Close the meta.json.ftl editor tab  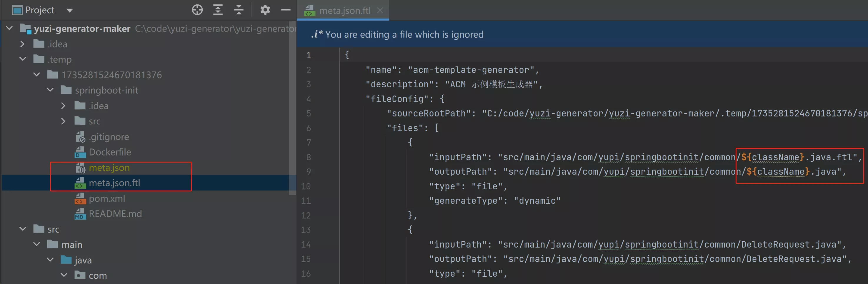(380, 11)
